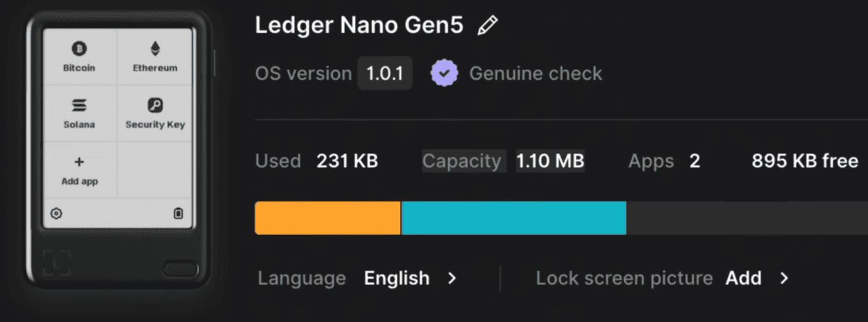Tap the Bitcoin app icon on device
The image size is (868, 322).
pyautogui.click(x=79, y=49)
